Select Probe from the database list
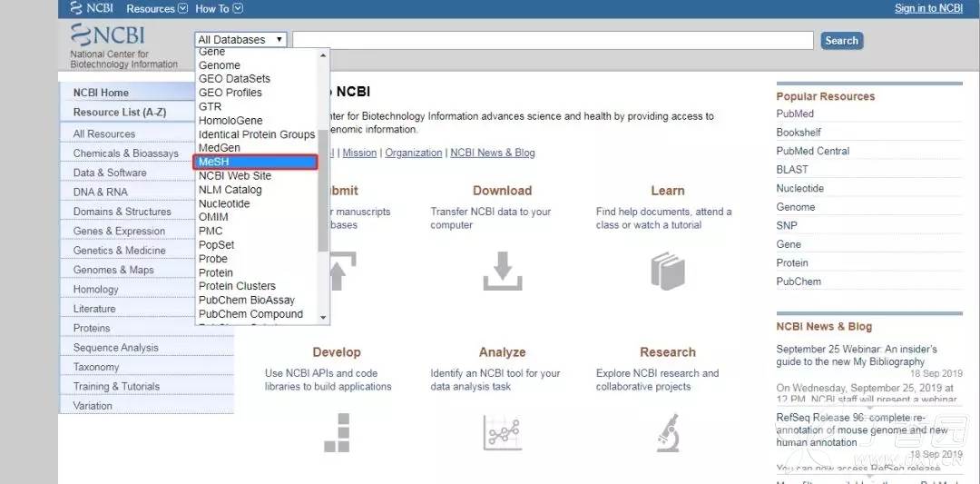 pos(213,258)
